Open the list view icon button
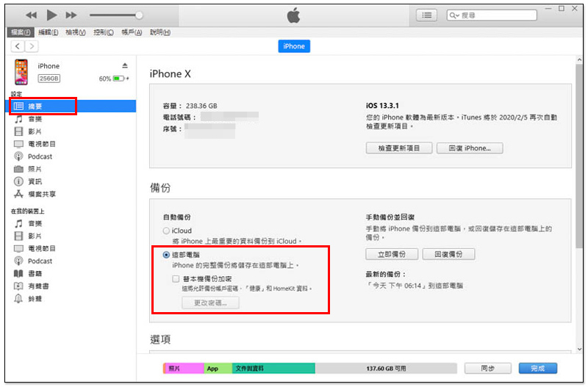The height and width of the screenshot is (387, 588). click(x=426, y=15)
